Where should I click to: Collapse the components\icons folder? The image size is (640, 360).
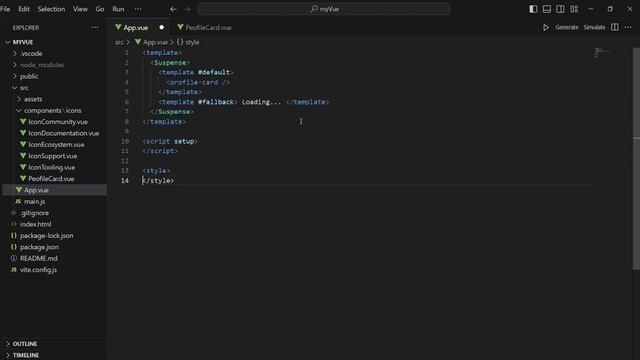[52, 111]
